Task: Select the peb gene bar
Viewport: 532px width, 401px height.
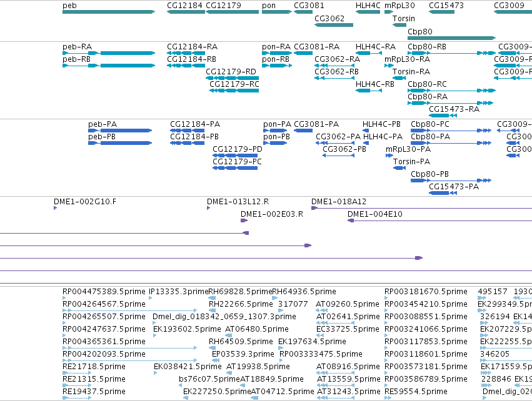Action: [109, 12]
